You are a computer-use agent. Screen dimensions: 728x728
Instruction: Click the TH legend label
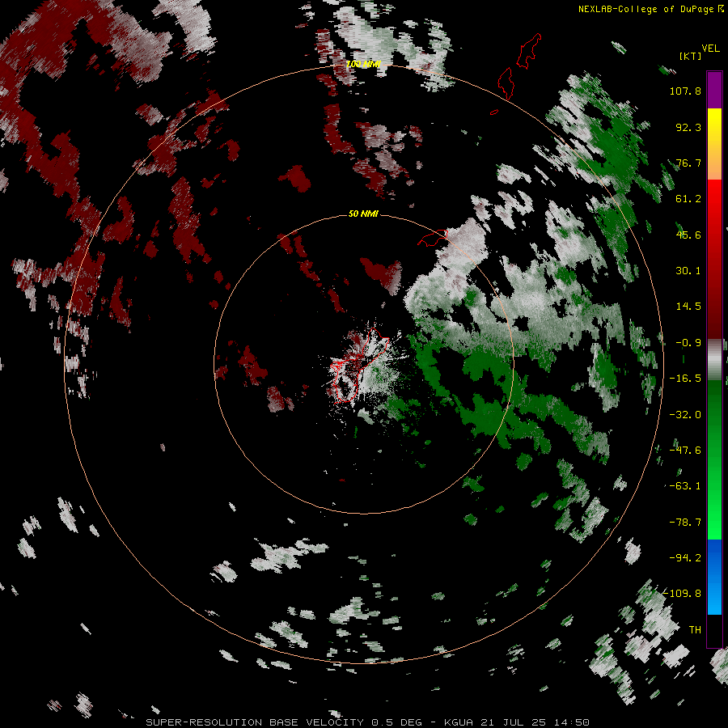(695, 630)
